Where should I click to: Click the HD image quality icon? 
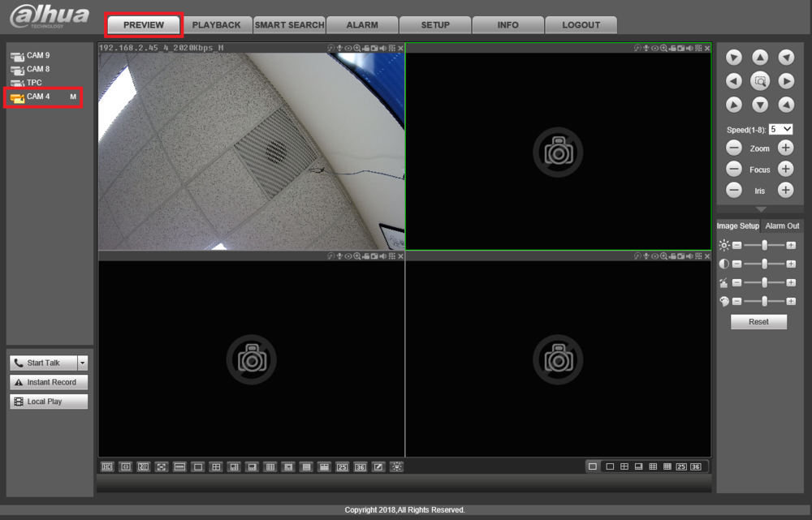tap(107, 466)
